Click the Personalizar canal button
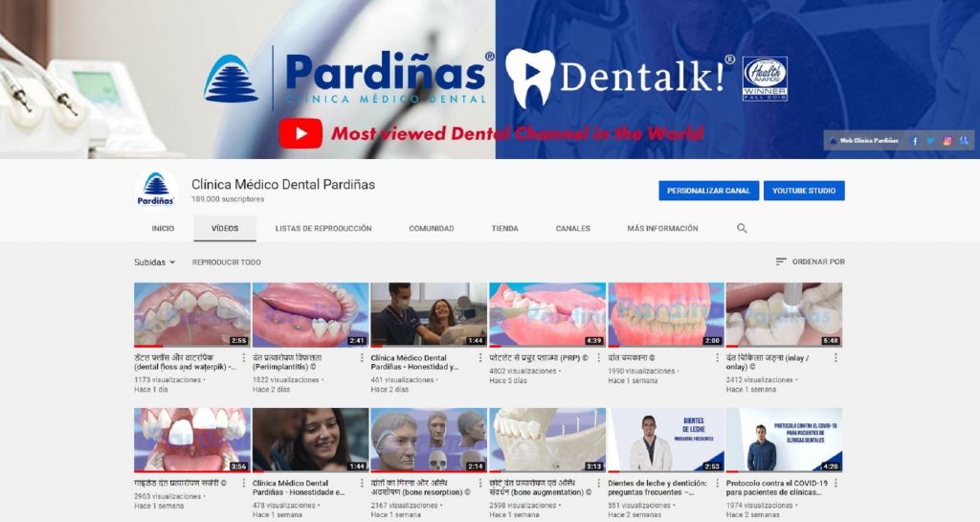 [709, 191]
